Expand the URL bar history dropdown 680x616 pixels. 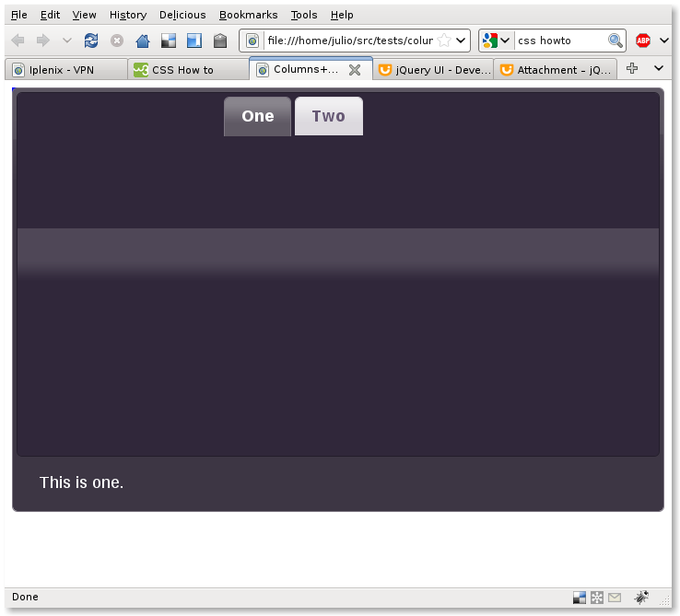462,41
